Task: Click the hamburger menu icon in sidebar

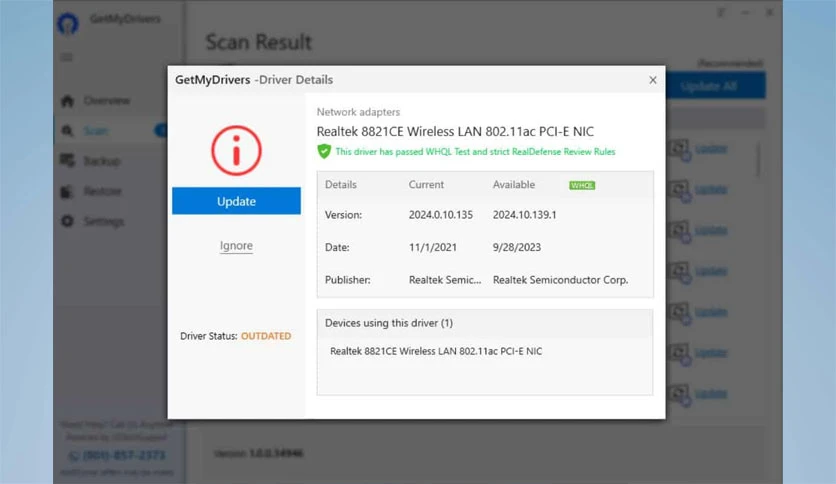Action: (67, 57)
